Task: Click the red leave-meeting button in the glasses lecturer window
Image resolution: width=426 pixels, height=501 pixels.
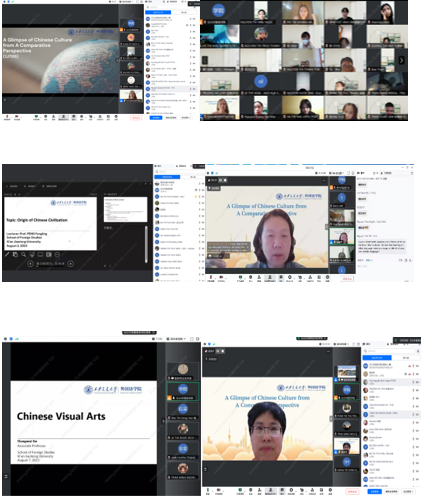Action: click(352, 491)
